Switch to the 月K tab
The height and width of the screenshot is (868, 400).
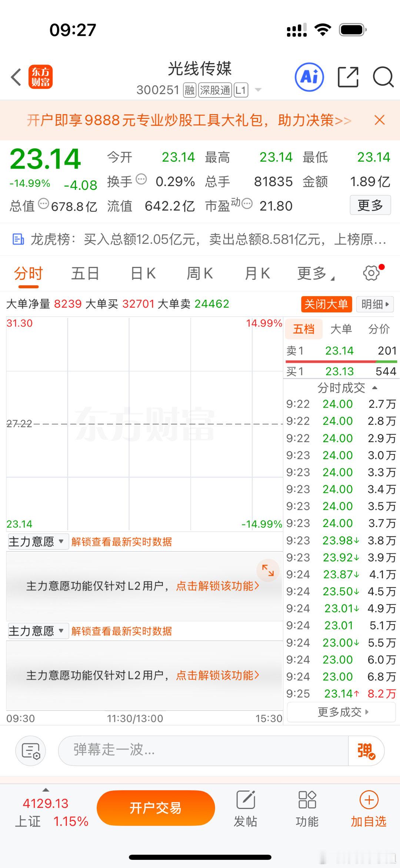tap(257, 274)
